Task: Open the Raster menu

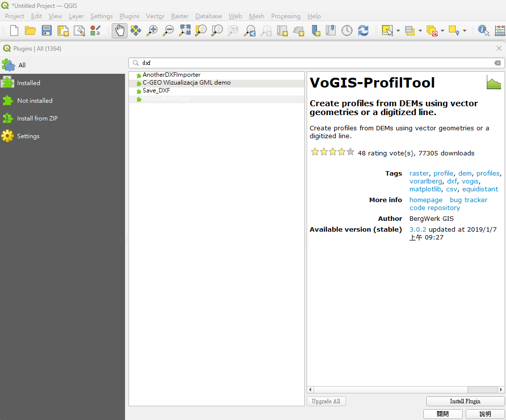Action: (180, 16)
